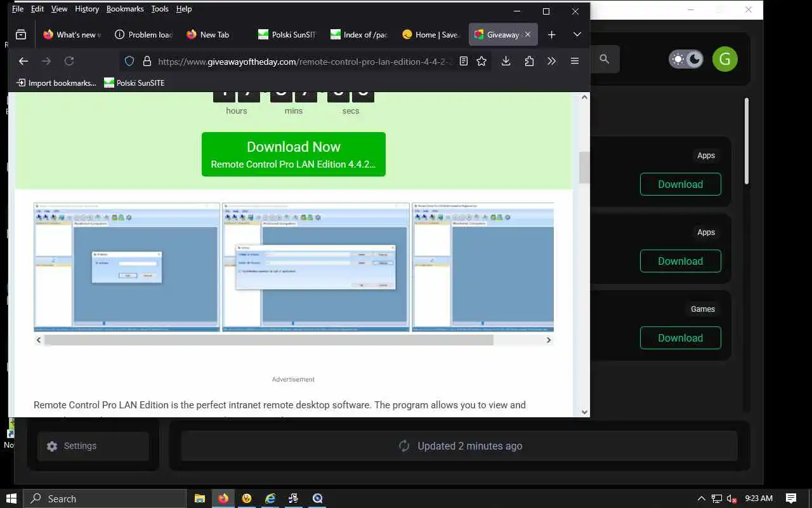The height and width of the screenshot is (508, 812).
Task: Open Firefox downloads panel
Action: point(506,61)
